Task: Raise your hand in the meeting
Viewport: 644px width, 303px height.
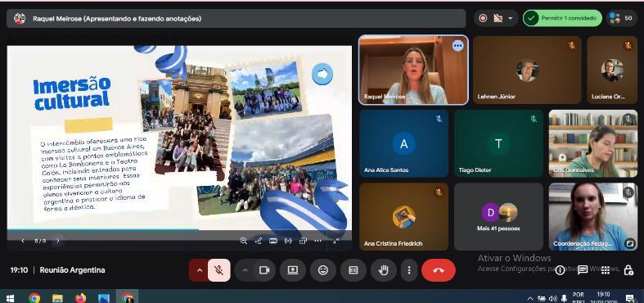Action: click(x=384, y=270)
